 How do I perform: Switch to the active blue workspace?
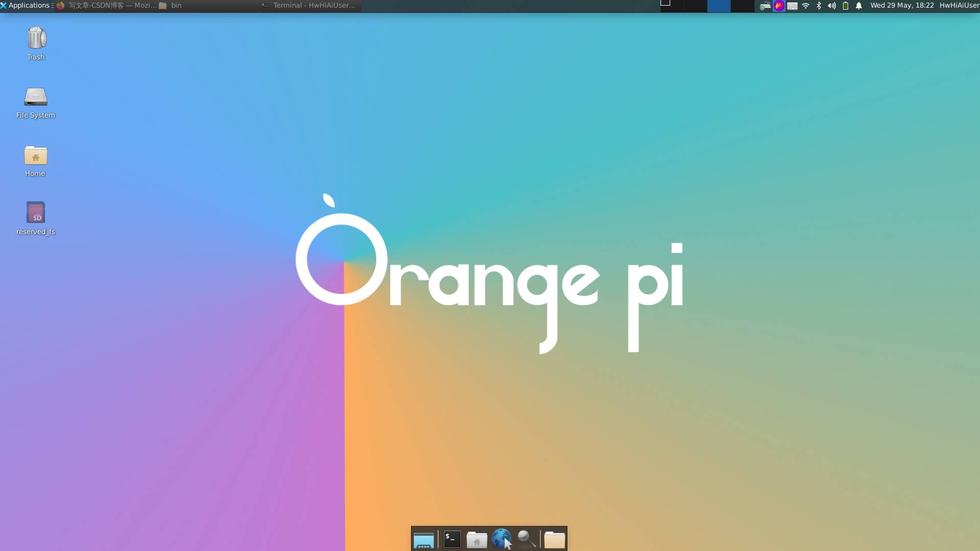(719, 6)
